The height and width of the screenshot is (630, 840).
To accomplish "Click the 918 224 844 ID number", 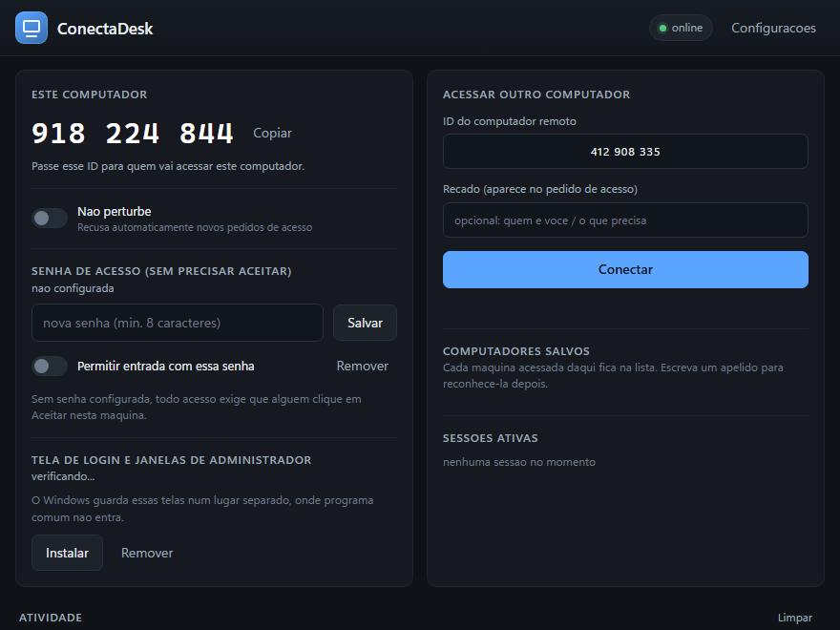I will (x=133, y=133).
